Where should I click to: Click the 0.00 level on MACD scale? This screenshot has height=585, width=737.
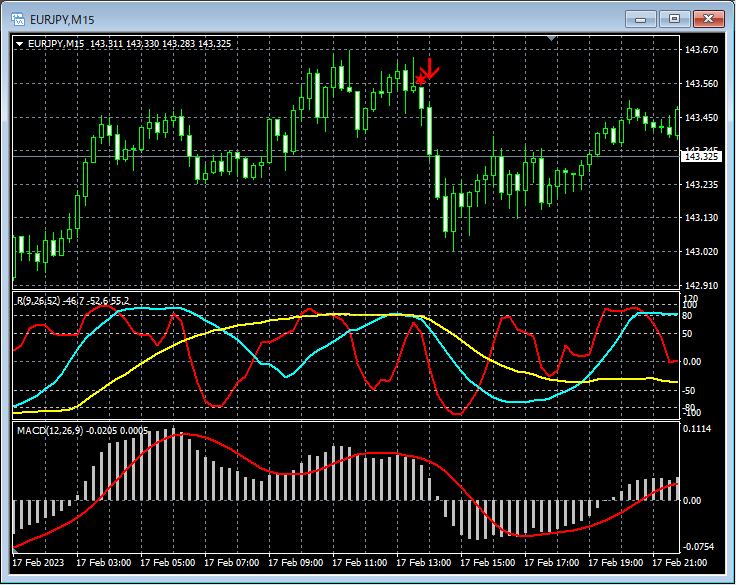[692, 500]
